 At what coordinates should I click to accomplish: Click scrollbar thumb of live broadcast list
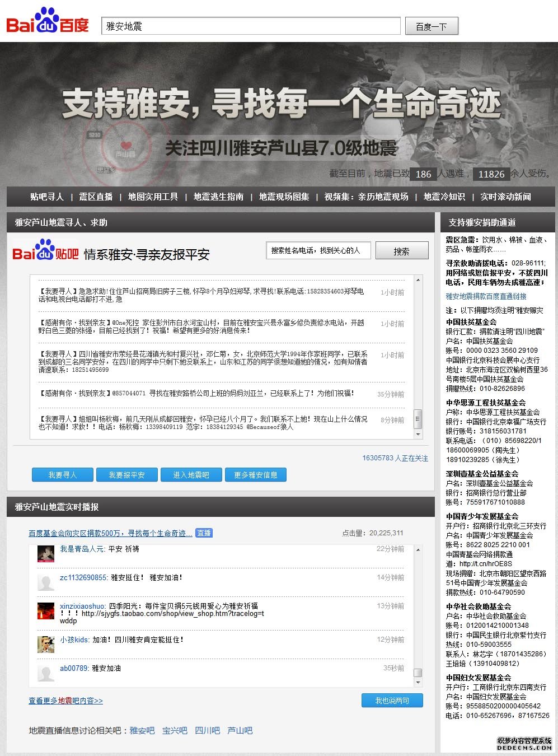pyautogui.click(x=418, y=673)
